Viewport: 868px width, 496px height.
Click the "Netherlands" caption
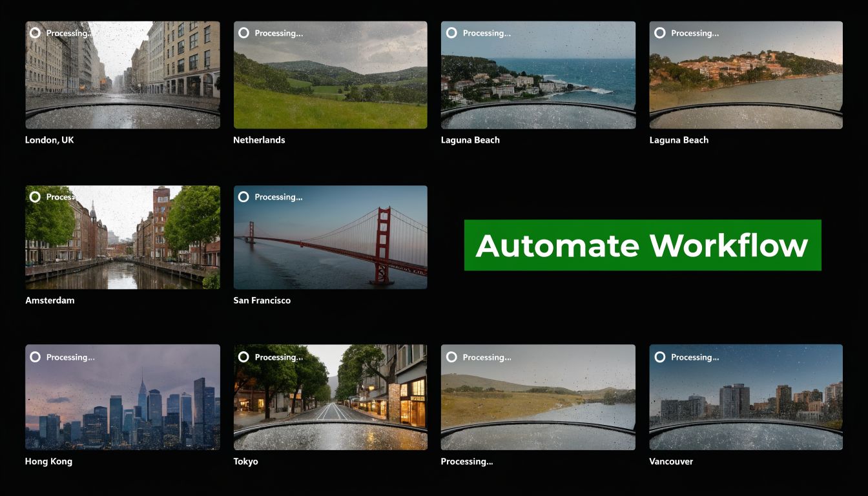click(x=259, y=140)
